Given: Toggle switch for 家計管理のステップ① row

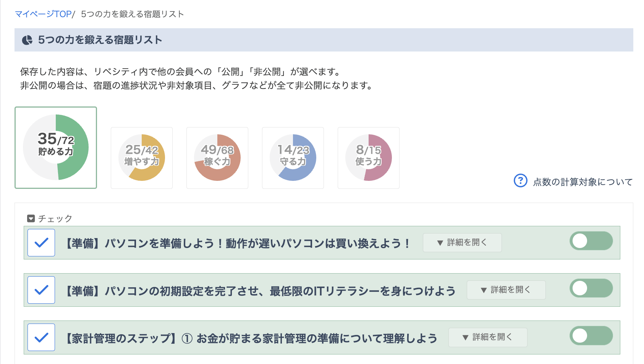Looking at the screenshot, I should click(x=591, y=335).
